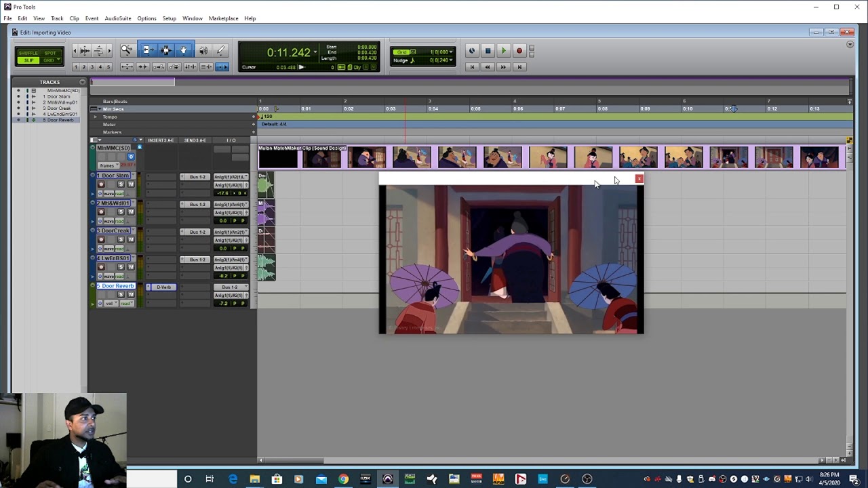Enable Grid edit mode
This screenshot has width=868, height=488.
point(49,60)
